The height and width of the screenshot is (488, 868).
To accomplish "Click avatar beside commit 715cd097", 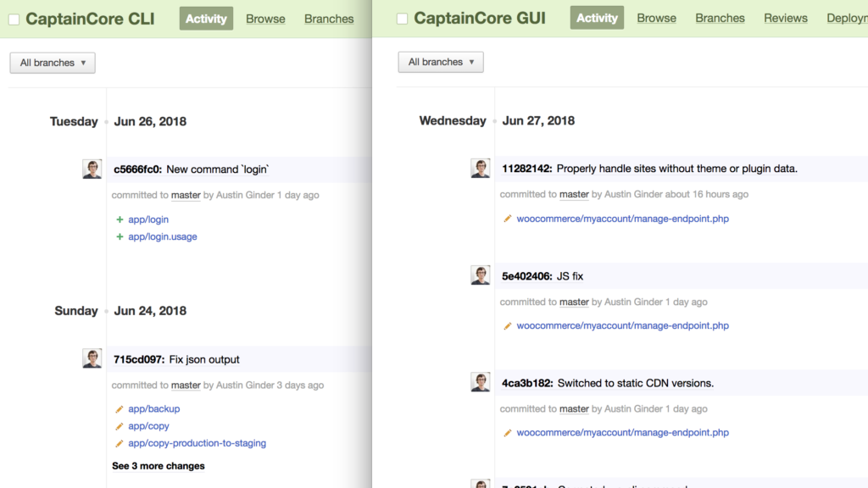I will pyautogui.click(x=92, y=358).
